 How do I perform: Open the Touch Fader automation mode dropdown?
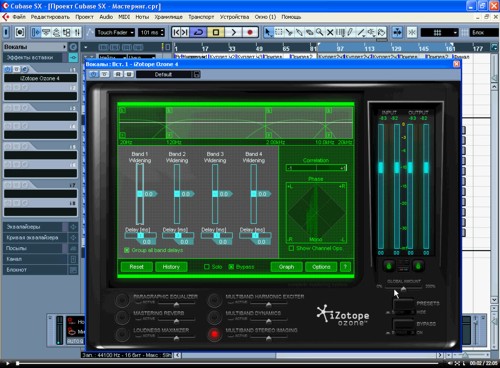pyautogui.click(x=115, y=32)
